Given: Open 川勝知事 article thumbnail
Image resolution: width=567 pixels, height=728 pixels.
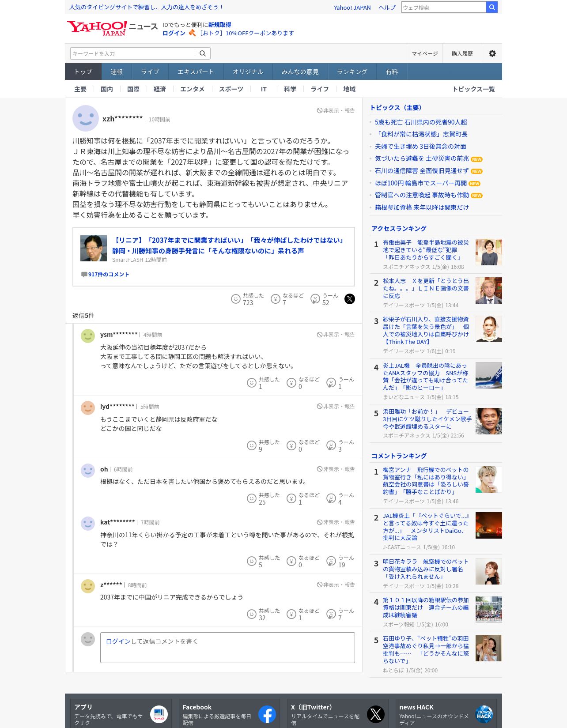Looking at the screenshot, I should click(94, 248).
